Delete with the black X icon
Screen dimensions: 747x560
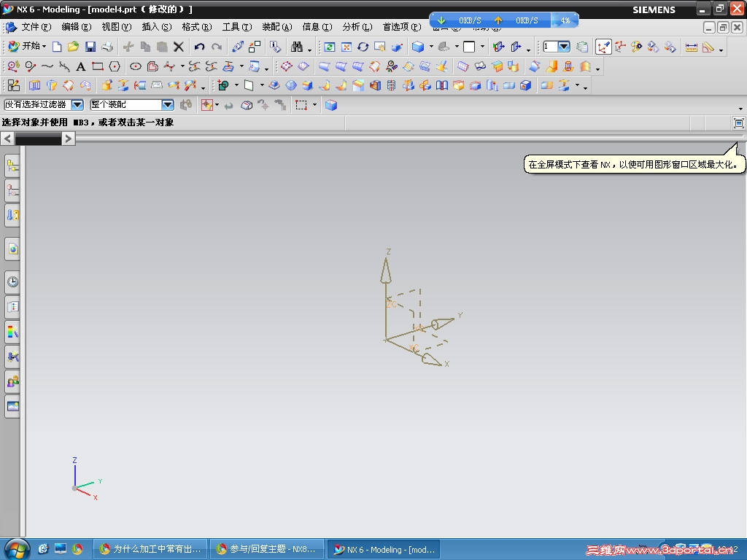(179, 47)
